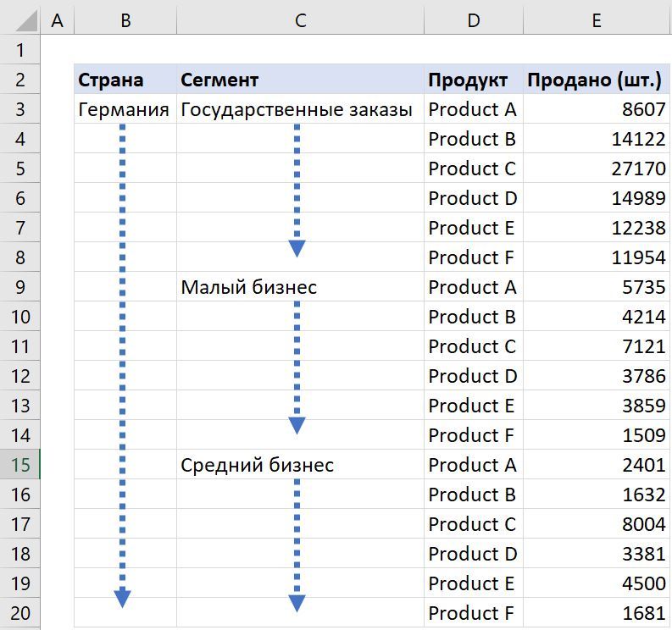Select highlighted row 15 header
Viewport: 672px width, 630px height.
point(20,465)
